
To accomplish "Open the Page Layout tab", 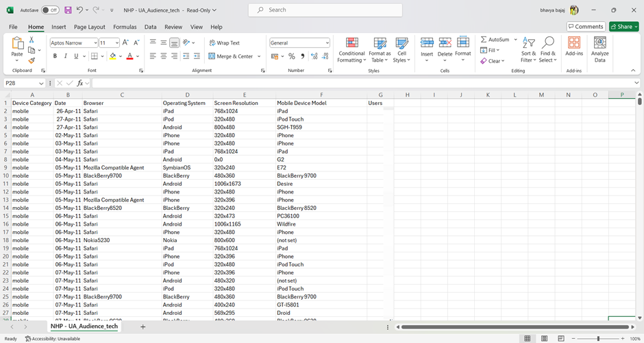I will (x=90, y=27).
